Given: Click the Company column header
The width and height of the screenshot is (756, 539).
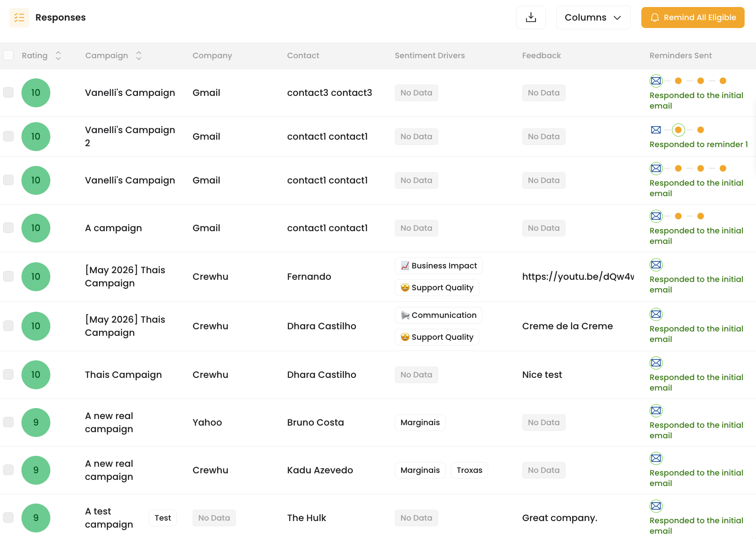Looking at the screenshot, I should pyautogui.click(x=212, y=56).
